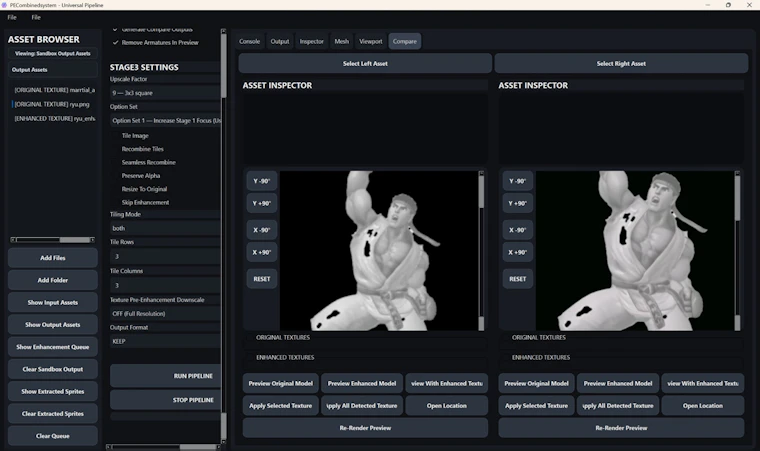Toggle Remove Armatures In Preview checkbox
Screen dimensions: 760x451
[x=116, y=43]
